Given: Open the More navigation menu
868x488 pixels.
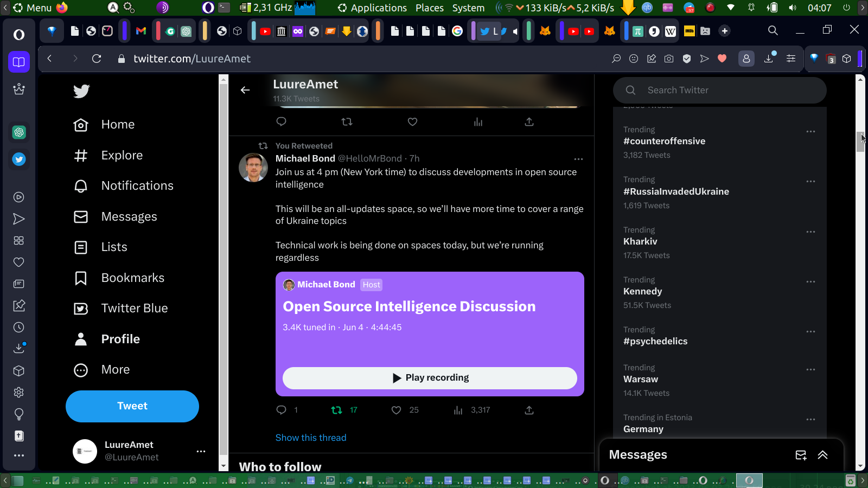Looking at the screenshot, I should [x=102, y=370].
